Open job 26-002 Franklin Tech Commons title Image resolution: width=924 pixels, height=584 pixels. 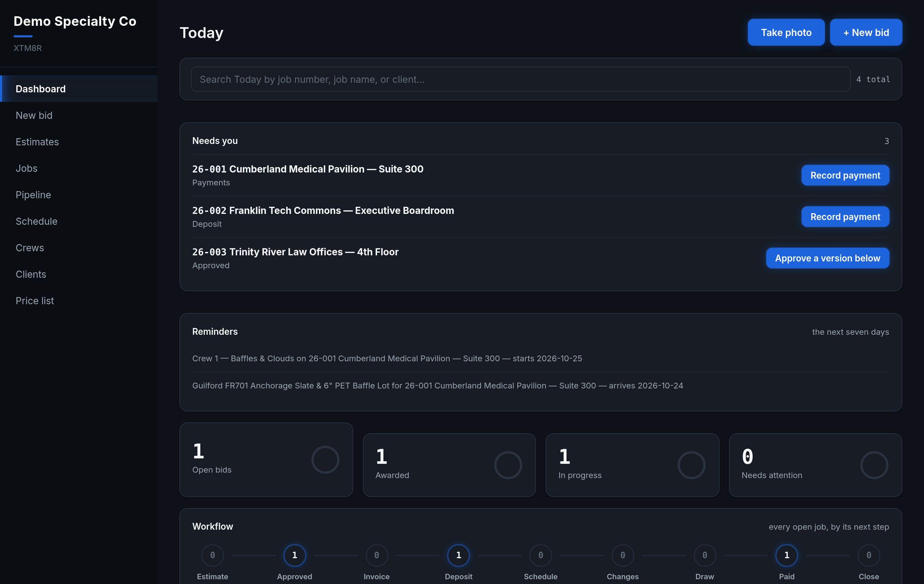point(323,210)
